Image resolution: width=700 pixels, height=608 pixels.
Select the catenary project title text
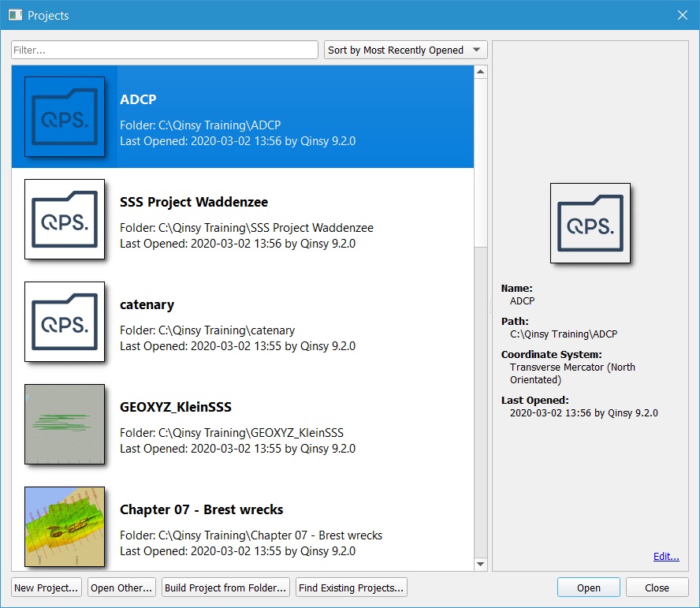click(x=147, y=304)
